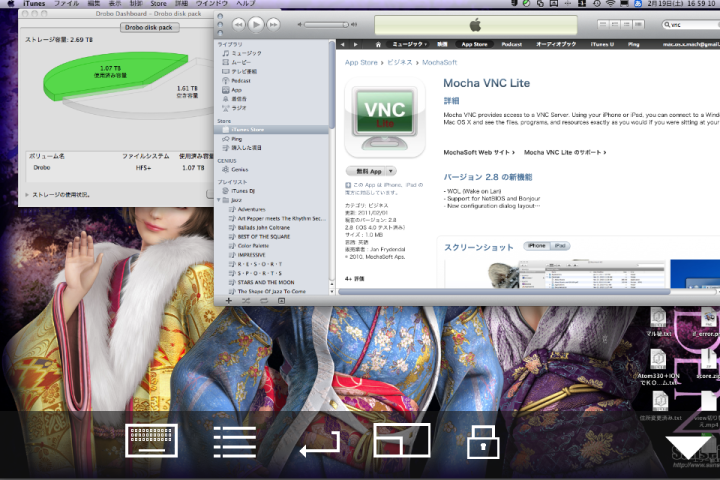Tap the VNC return key icon
720x480 pixels.
coord(320,444)
